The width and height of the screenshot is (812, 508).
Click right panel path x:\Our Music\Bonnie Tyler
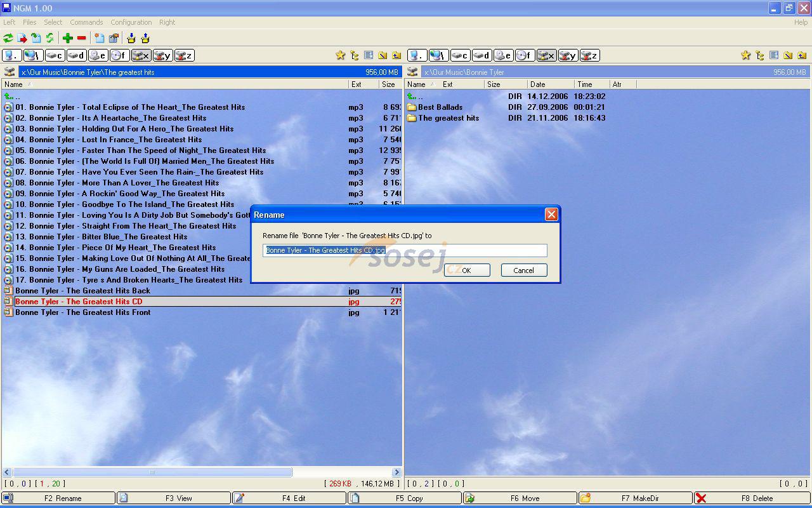click(615, 72)
